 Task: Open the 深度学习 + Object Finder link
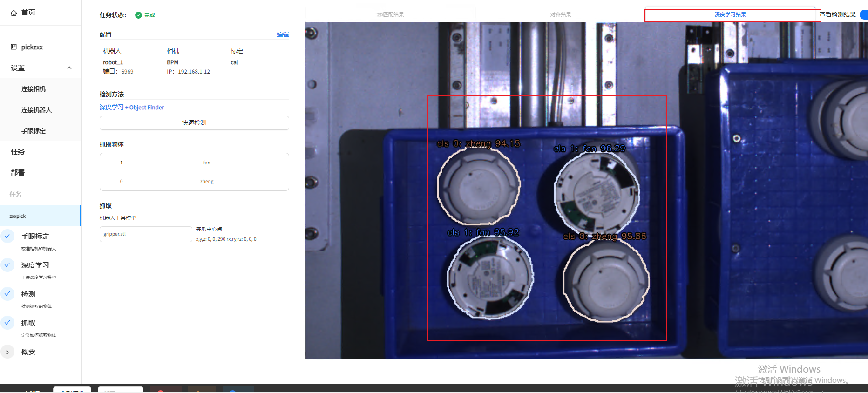132,108
